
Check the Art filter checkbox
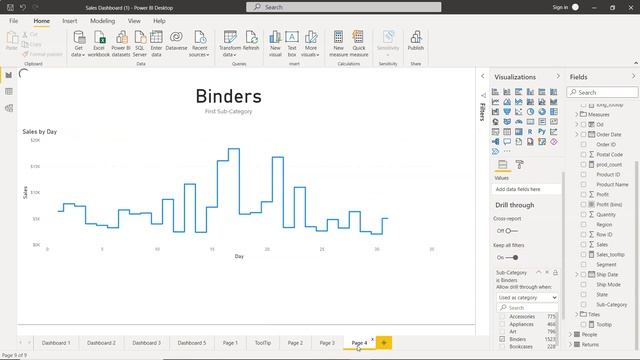[502, 331]
